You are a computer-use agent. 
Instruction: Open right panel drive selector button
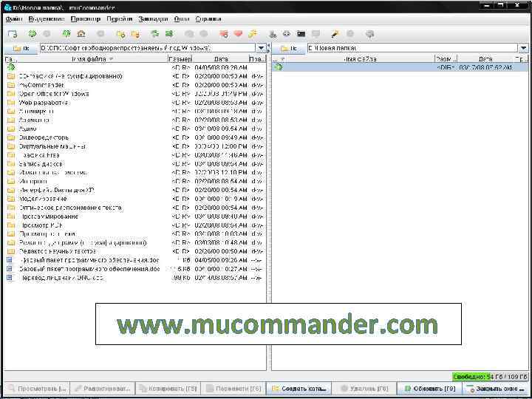click(289, 48)
